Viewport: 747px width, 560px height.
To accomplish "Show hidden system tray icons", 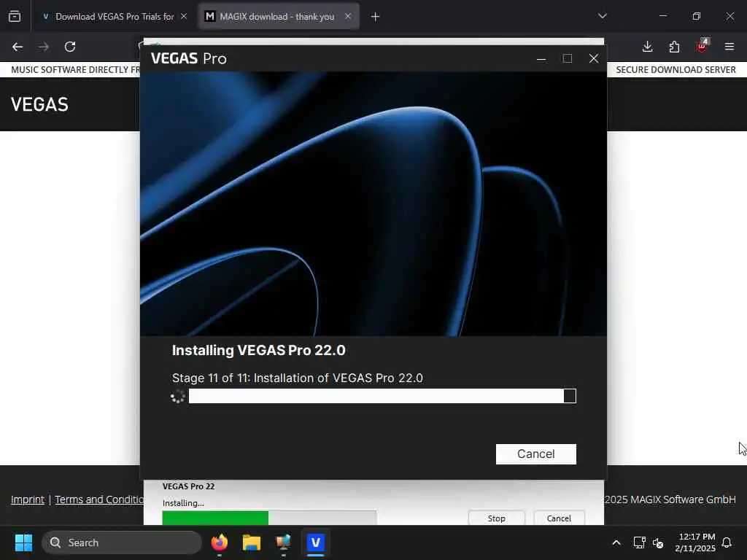I will coord(616,542).
